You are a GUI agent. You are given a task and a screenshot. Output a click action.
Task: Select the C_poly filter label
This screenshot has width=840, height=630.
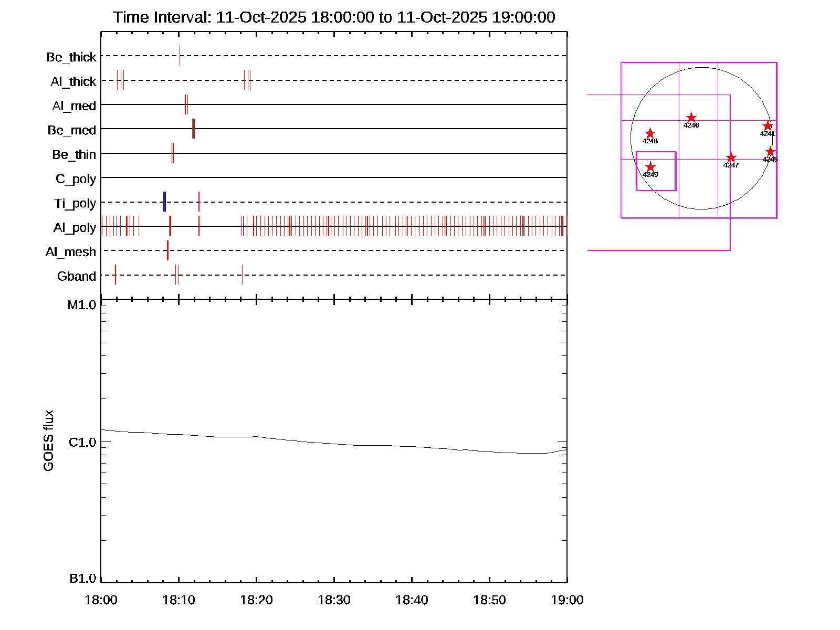76,179
